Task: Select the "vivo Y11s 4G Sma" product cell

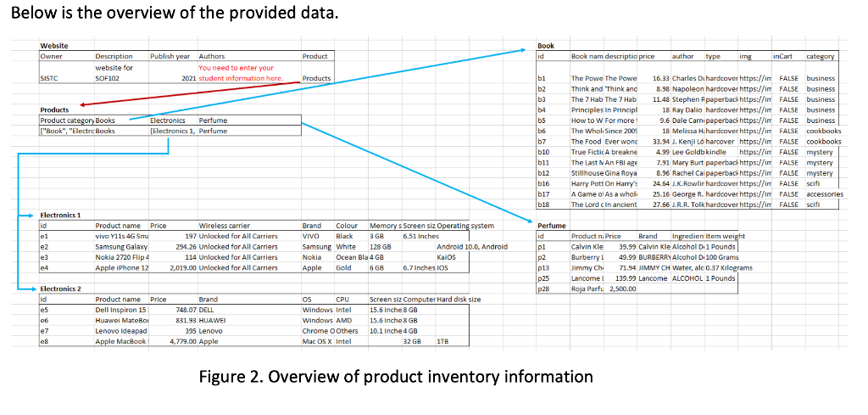Action: pos(122,236)
